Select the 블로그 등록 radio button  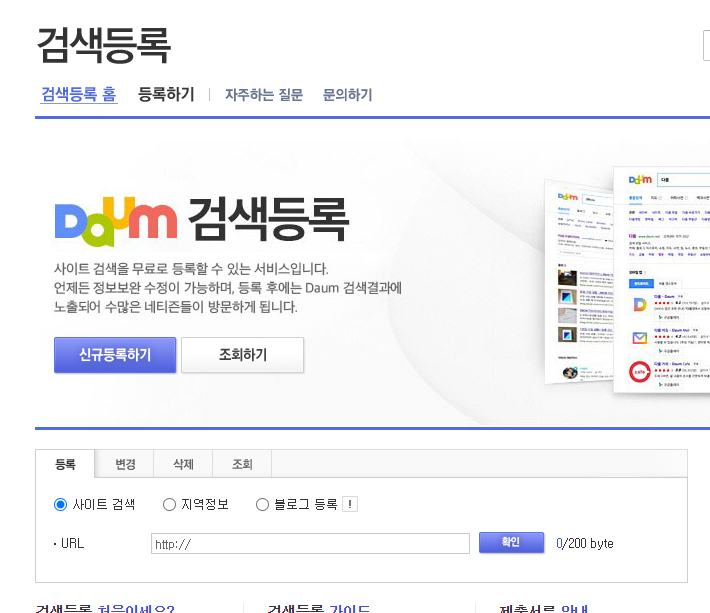click(262, 504)
